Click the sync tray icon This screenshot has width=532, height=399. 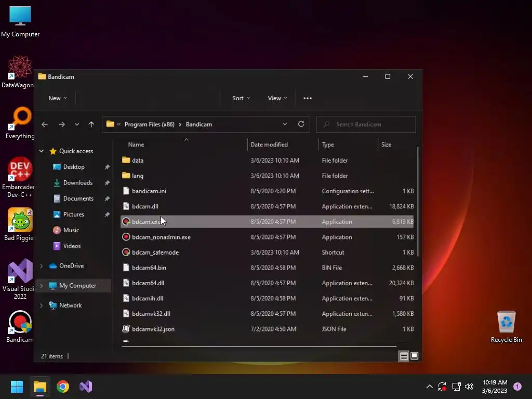tap(442, 387)
